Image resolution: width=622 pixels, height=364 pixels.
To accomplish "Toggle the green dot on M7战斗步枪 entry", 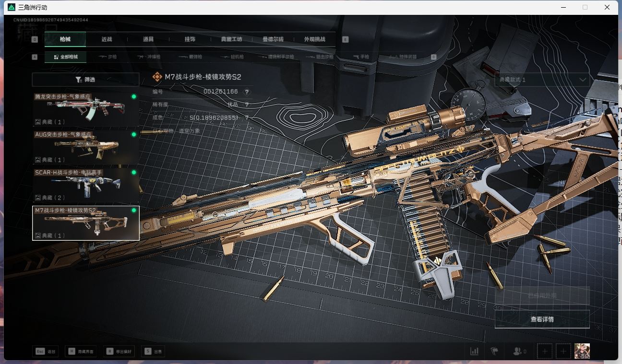I will [x=134, y=210].
